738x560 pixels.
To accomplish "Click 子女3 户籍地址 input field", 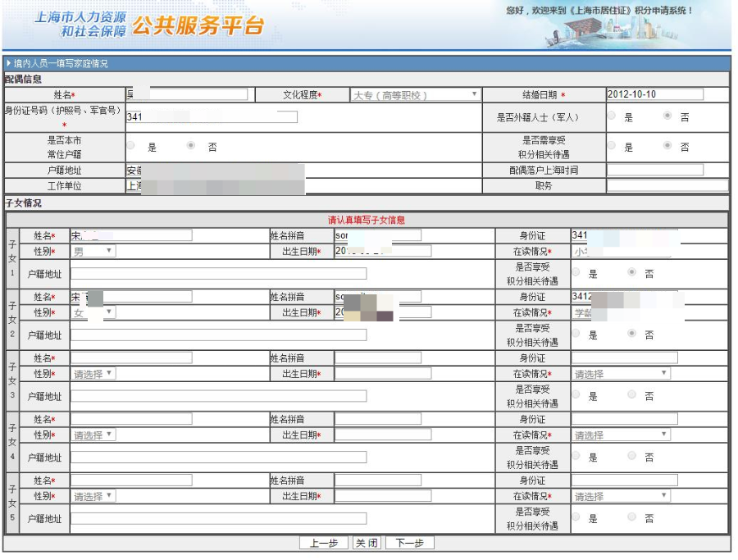I will pos(218,396).
